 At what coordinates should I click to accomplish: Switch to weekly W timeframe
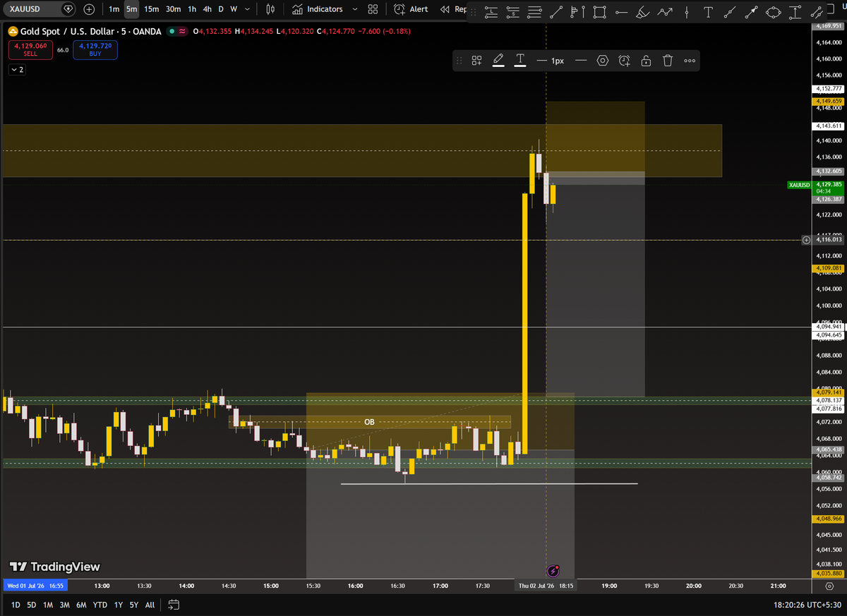pos(234,9)
